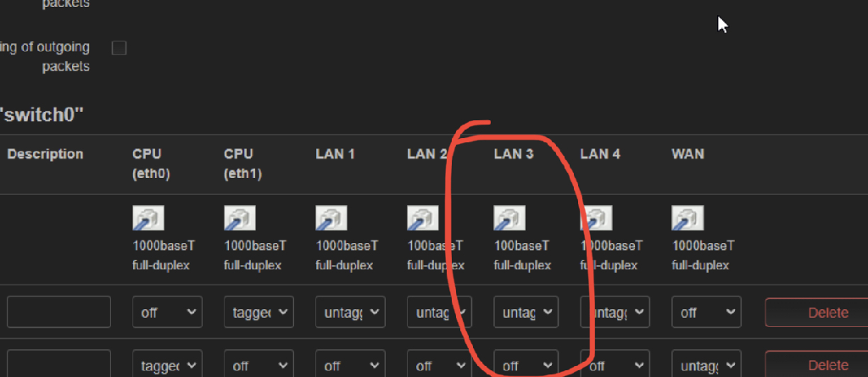Delete the second VLAN row
868x377 pixels.
(816, 365)
